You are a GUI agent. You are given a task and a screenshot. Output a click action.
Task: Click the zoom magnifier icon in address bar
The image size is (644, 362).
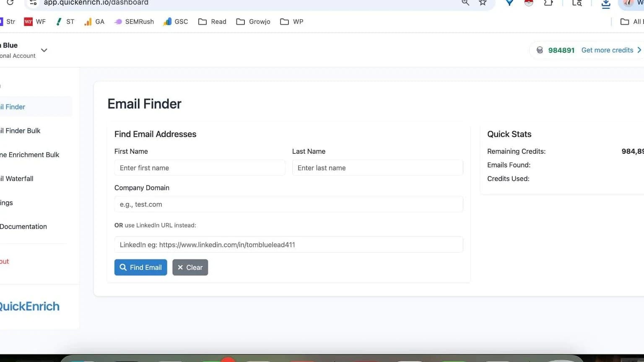tap(465, 3)
